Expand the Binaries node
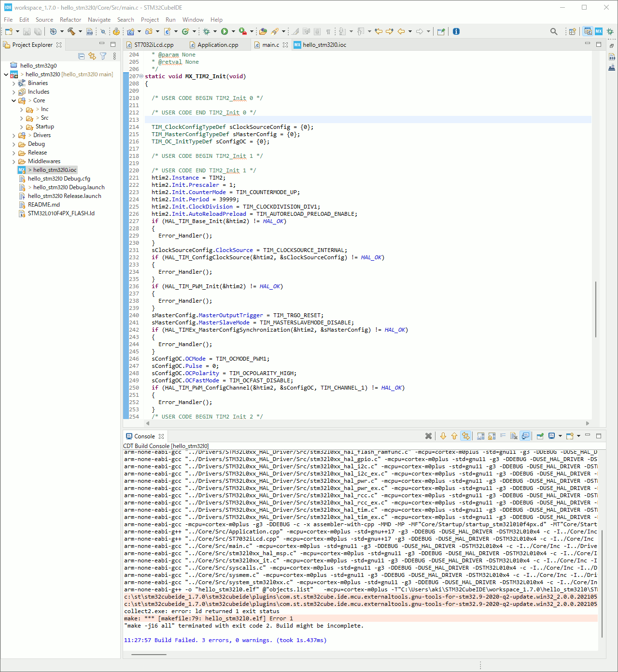Image resolution: width=618 pixels, height=672 pixels. tap(14, 83)
